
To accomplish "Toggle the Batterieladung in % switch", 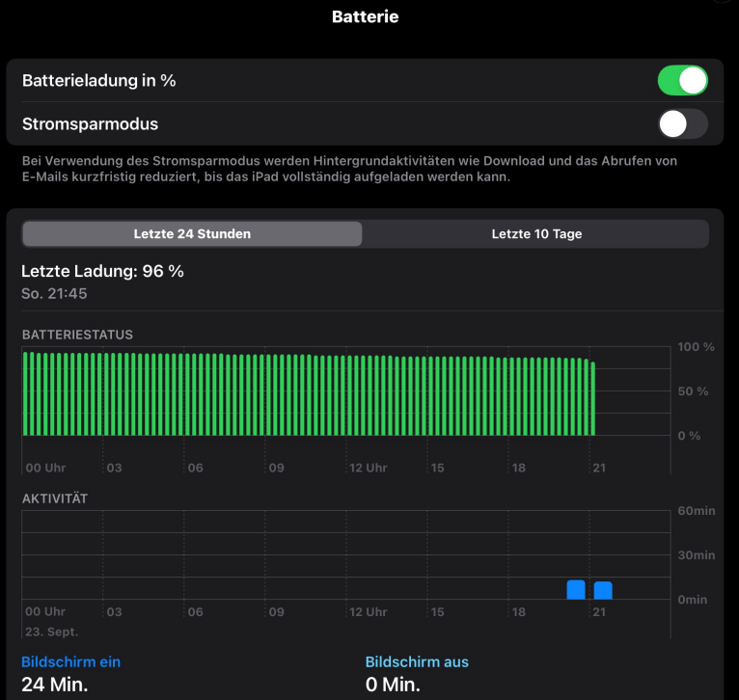I will pos(682,81).
